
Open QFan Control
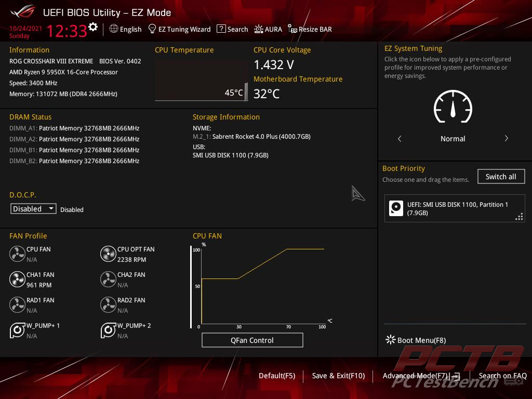click(x=252, y=340)
